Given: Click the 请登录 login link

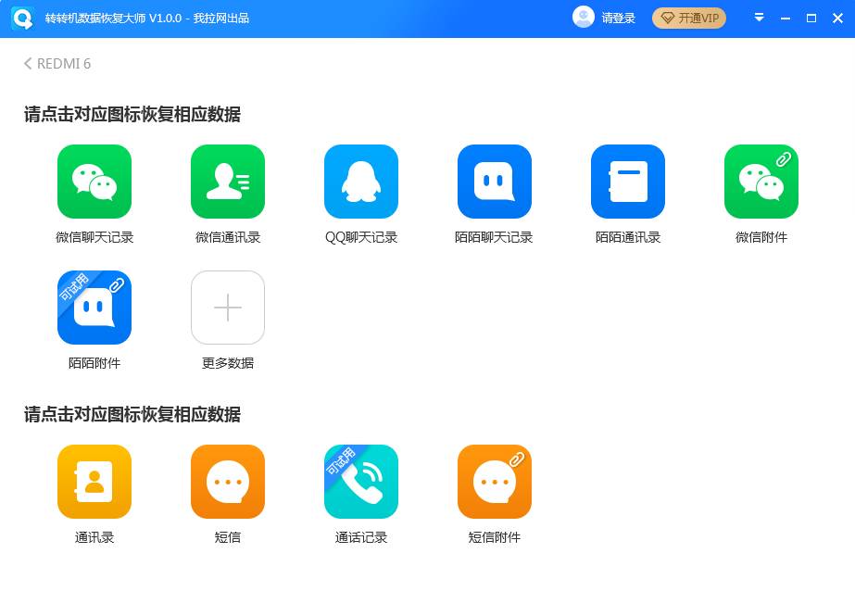Looking at the screenshot, I should coord(619,19).
